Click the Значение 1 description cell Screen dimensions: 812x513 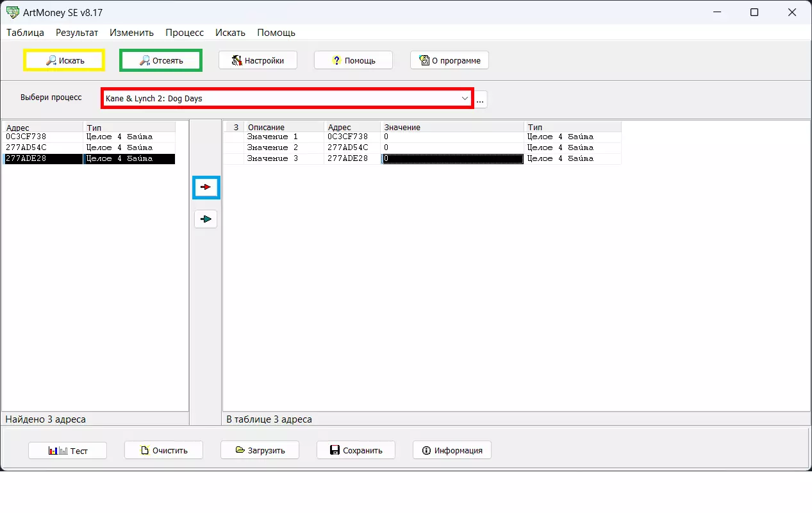pyautogui.click(x=284, y=137)
